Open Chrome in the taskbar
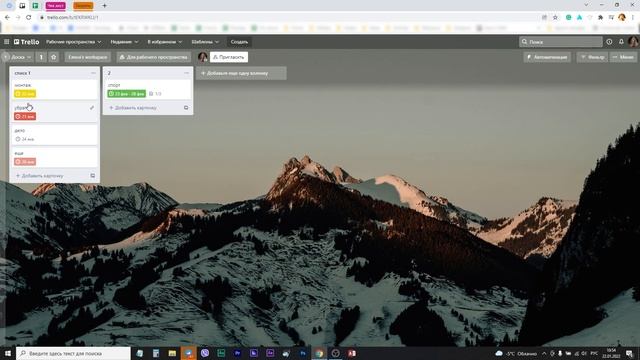640x360 pixels. (319, 353)
